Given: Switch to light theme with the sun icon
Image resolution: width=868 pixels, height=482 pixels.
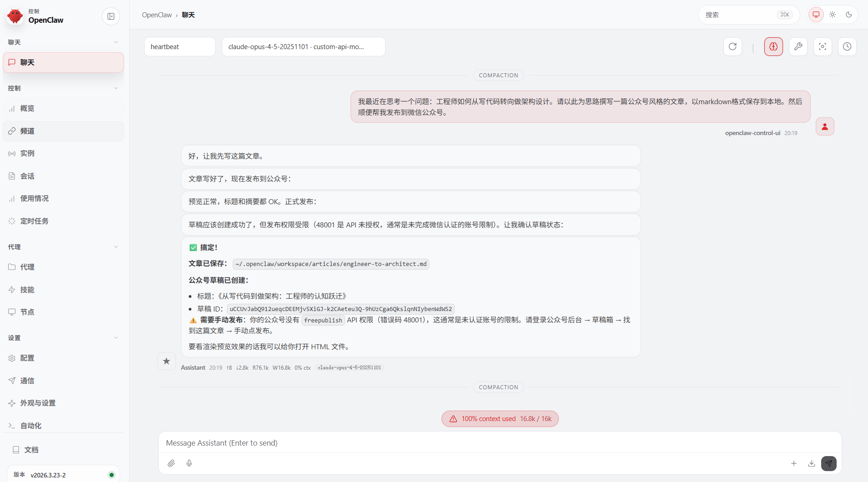Looking at the screenshot, I should 832,14.
